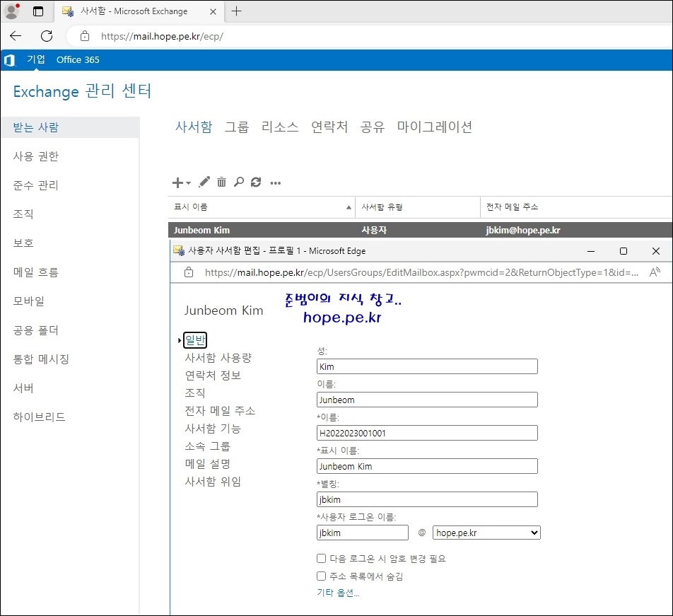673x616 pixels.
Task: Open 소속 그룹 section in editor
Action: coord(207,446)
